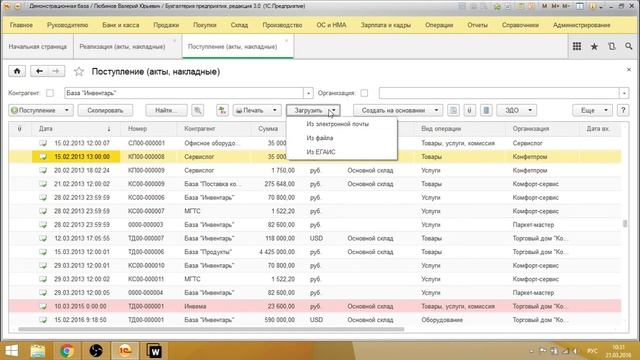Open the sections grid menu icon
The image size is (640, 360).
click(x=577, y=47)
